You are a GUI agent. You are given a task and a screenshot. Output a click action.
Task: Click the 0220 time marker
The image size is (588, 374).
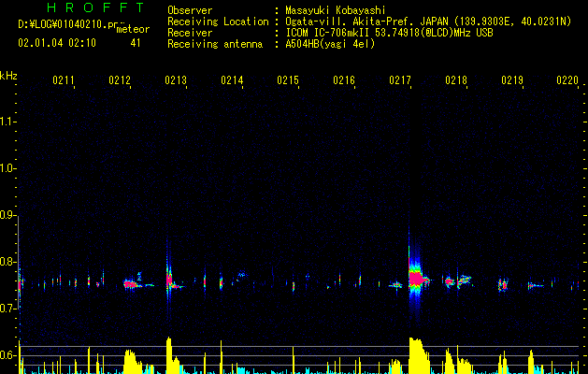click(567, 80)
